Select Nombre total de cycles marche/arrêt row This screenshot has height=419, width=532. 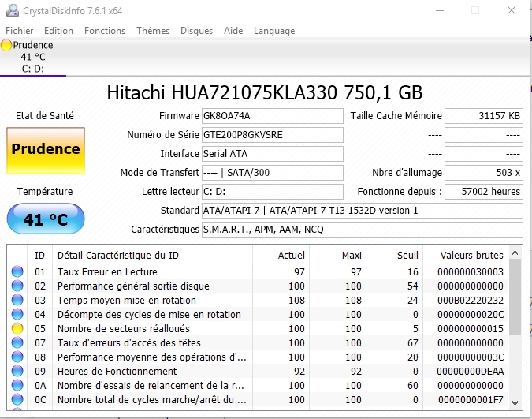(258, 399)
